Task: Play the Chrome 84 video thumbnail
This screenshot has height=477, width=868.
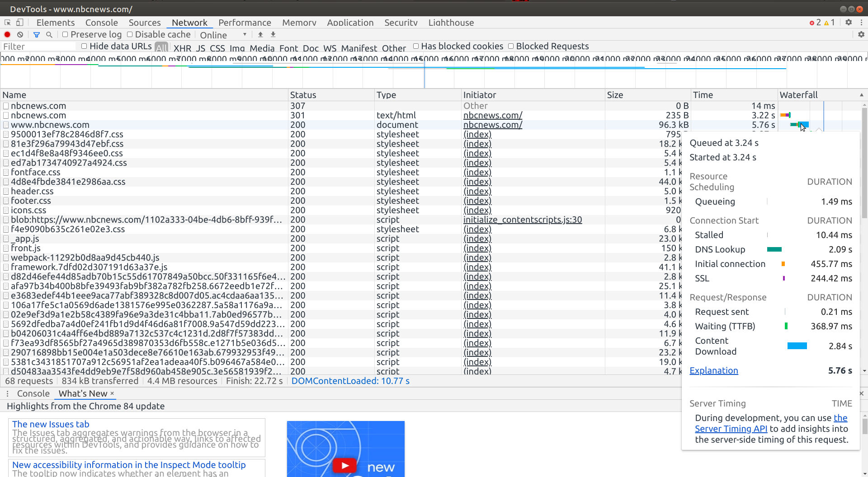Action: [x=345, y=465]
